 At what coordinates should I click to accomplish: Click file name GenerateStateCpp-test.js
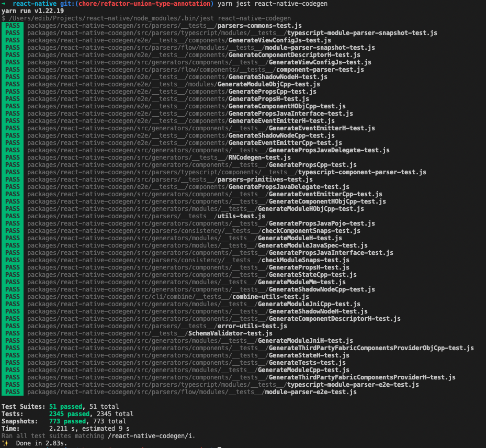click(313, 275)
